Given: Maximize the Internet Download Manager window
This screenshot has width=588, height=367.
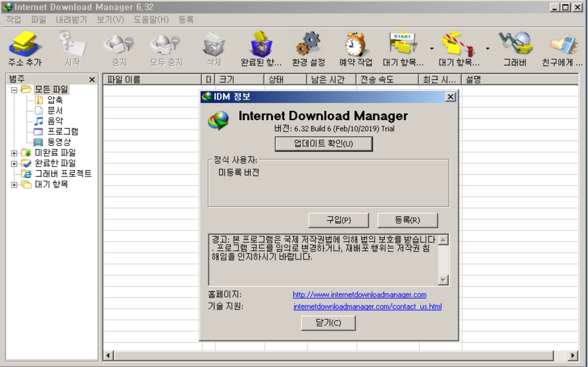Looking at the screenshot, I should click(x=565, y=7).
